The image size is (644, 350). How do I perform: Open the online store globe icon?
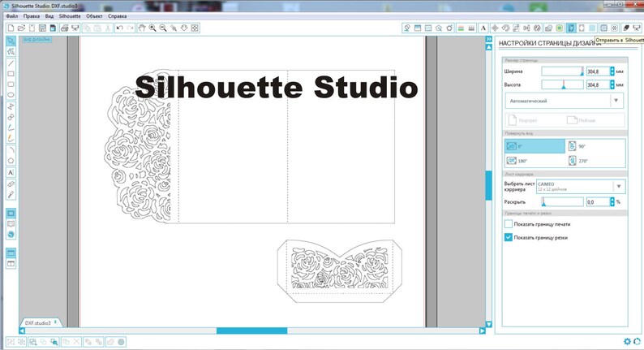tap(11, 235)
